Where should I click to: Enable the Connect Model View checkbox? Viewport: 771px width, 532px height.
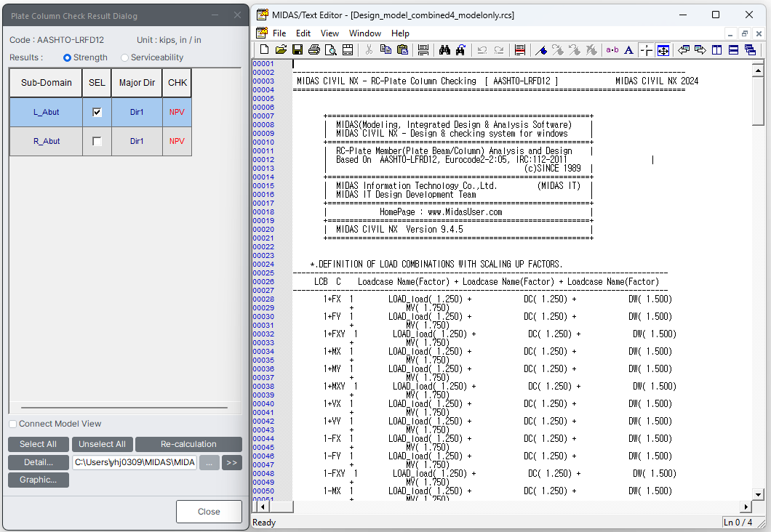pos(13,424)
